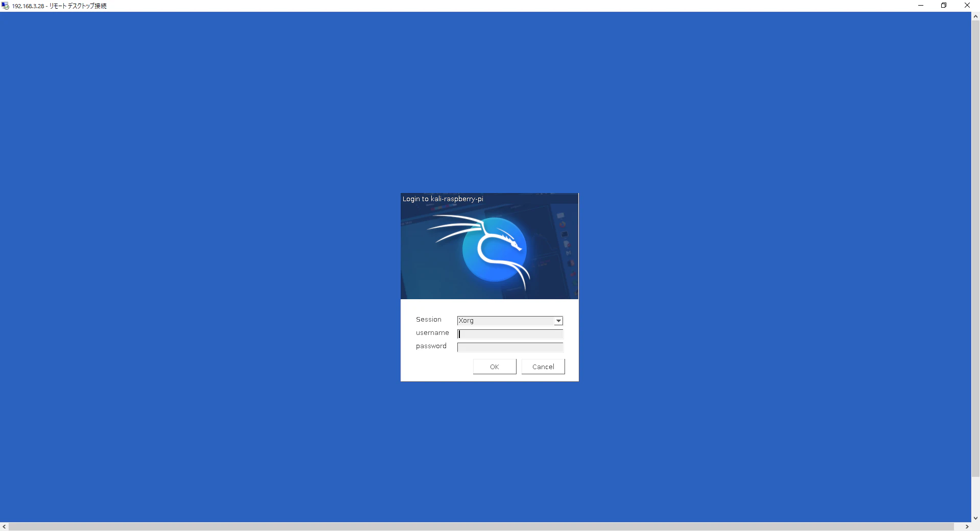This screenshot has height=531, width=980.
Task: Minimize the Remote Desktop window
Action: 921,6
